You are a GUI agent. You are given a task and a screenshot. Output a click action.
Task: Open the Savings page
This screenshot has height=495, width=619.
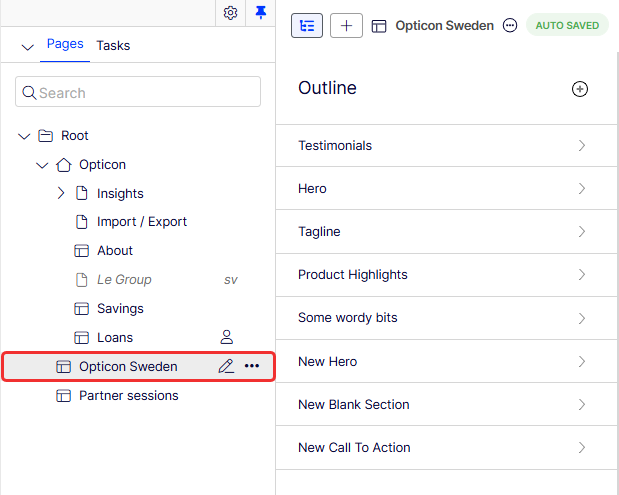(120, 309)
